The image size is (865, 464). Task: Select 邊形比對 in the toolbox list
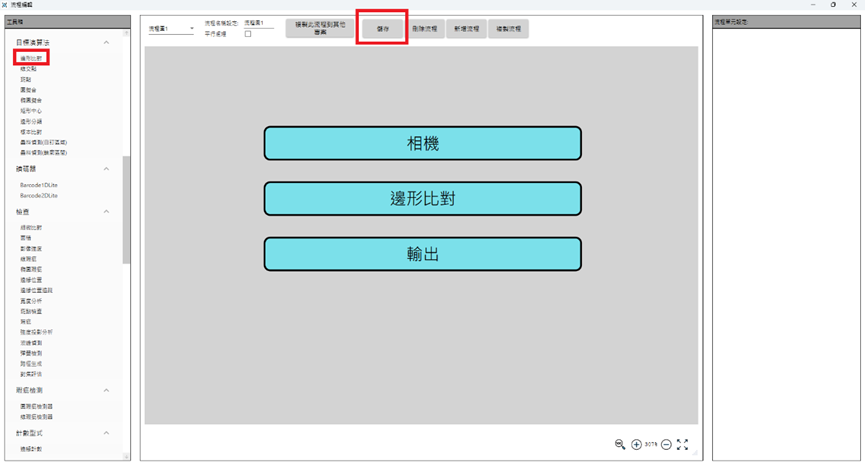31,59
